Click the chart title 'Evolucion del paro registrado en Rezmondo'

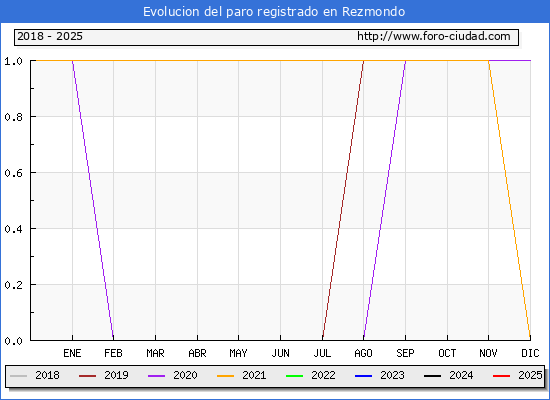pos(274,12)
